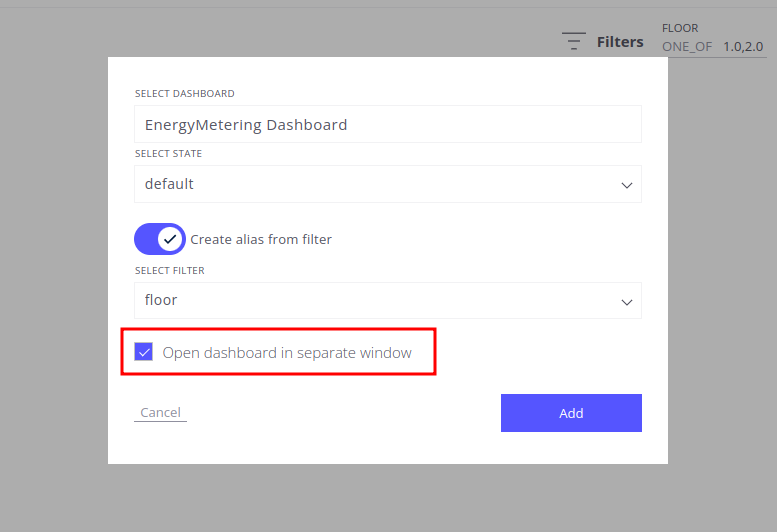This screenshot has height=532, width=777.
Task: Expand the Select Filter chevron arrow
Action: [x=627, y=301]
